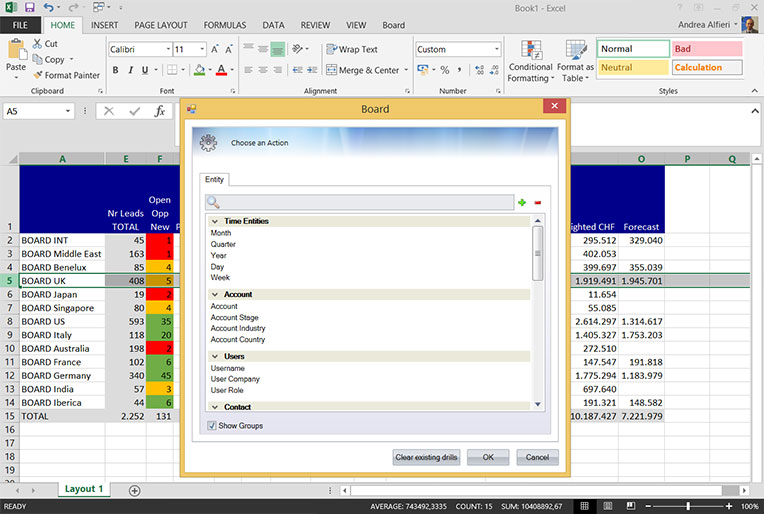The image size is (764, 514).
Task: Toggle the Show Groups checkbox
Action: coord(212,425)
